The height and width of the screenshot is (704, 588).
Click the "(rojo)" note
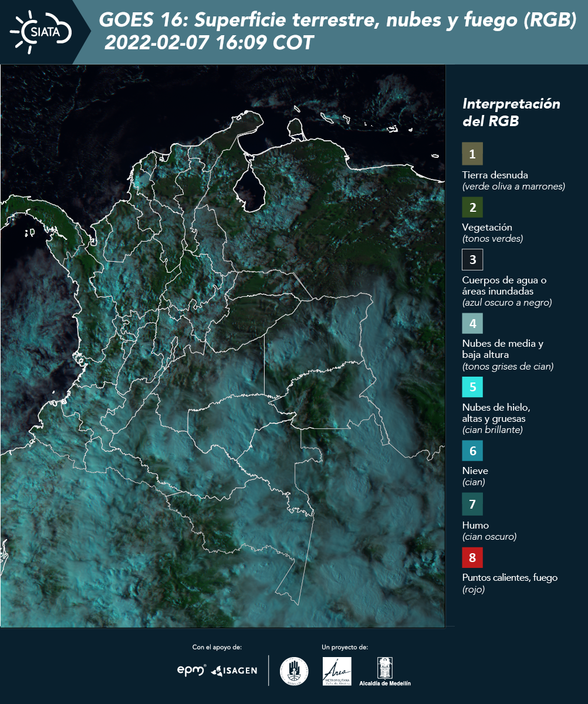point(474,590)
